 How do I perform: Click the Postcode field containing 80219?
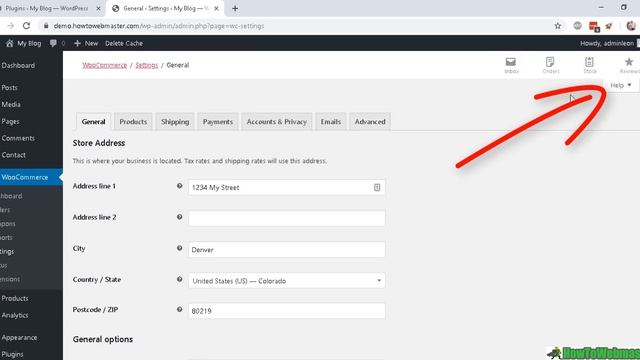pos(287,311)
